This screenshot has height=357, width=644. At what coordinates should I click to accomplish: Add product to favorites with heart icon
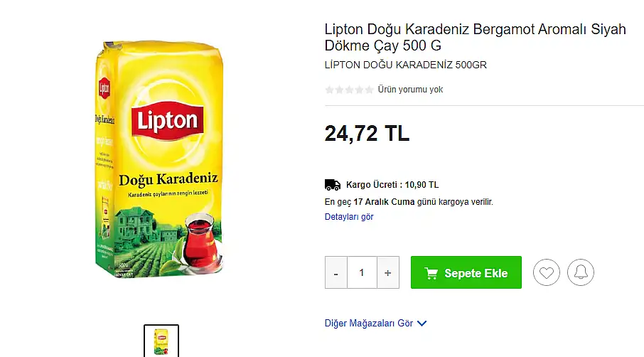546,272
